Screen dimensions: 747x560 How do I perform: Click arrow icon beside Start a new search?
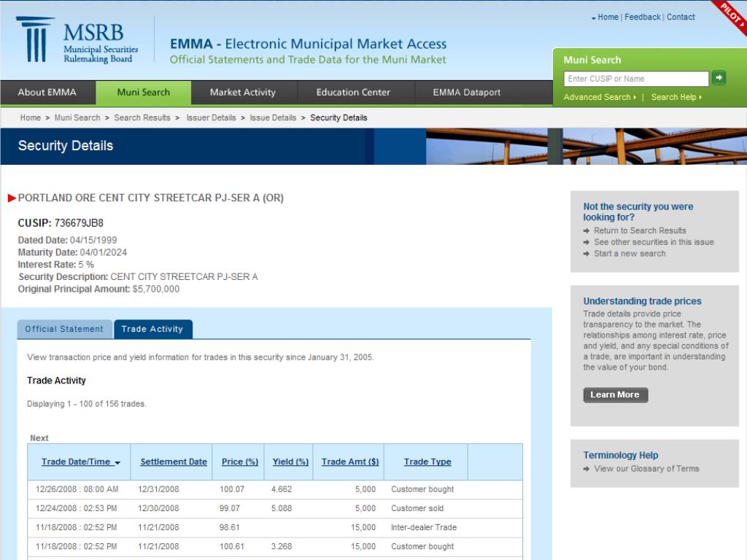click(586, 254)
